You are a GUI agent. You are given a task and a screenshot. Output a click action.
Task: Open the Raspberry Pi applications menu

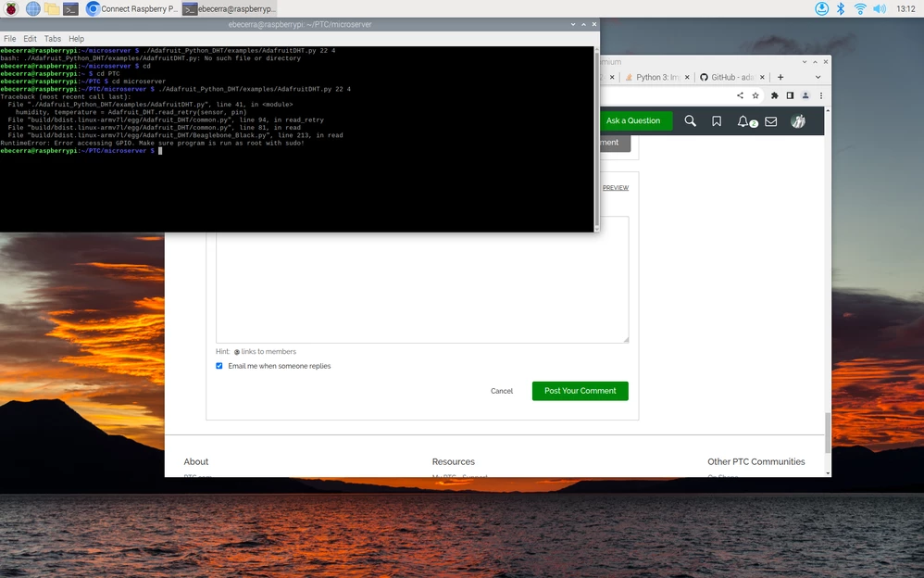tap(11, 9)
